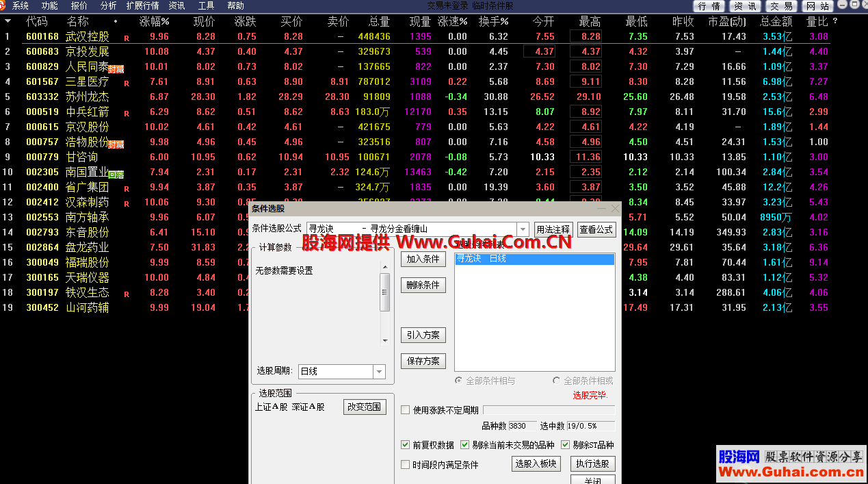
Task: Open the 报价 menu
Action: (x=79, y=5)
